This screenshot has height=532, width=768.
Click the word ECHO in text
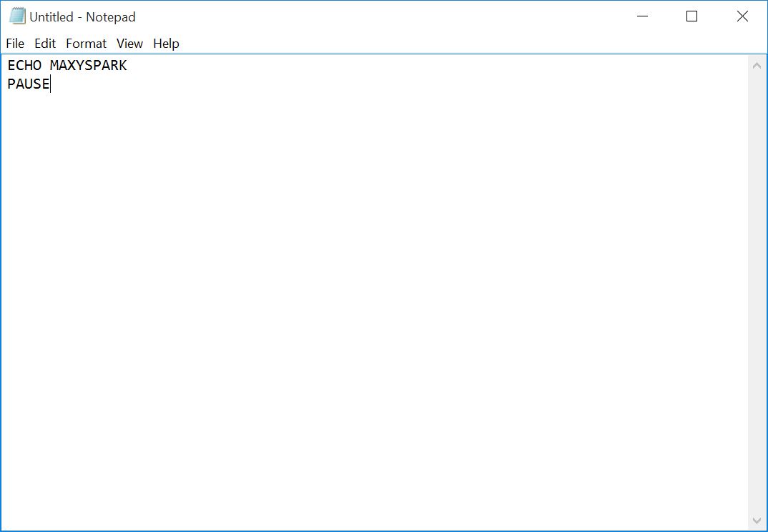coord(24,65)
